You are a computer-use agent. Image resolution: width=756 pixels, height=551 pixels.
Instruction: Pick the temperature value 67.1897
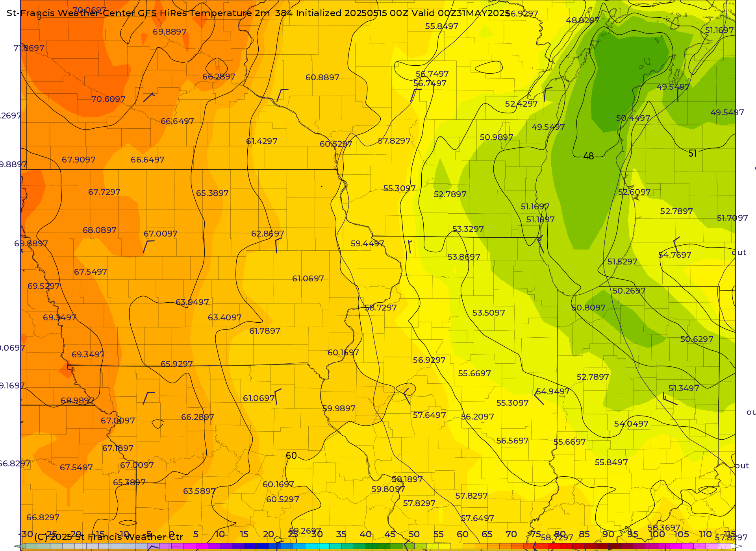pyautogui.click(x=118, y=448)
